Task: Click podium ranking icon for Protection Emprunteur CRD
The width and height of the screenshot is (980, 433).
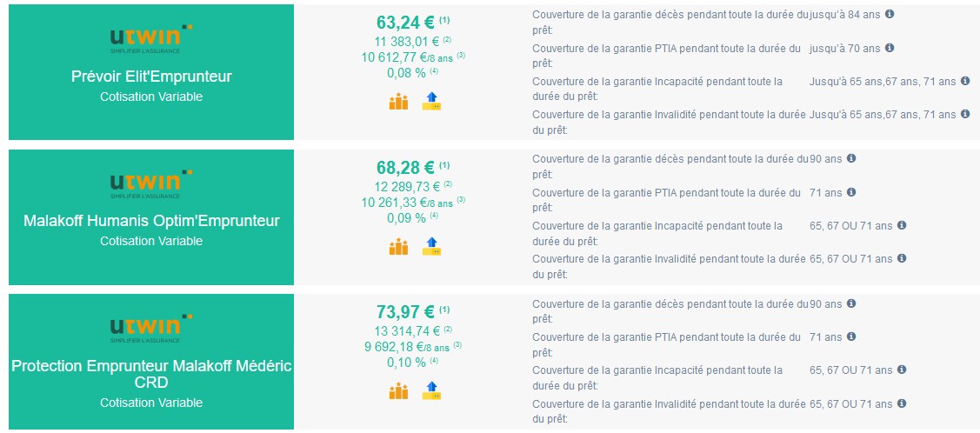Action: pyautogui.click(x=398, y=390)
